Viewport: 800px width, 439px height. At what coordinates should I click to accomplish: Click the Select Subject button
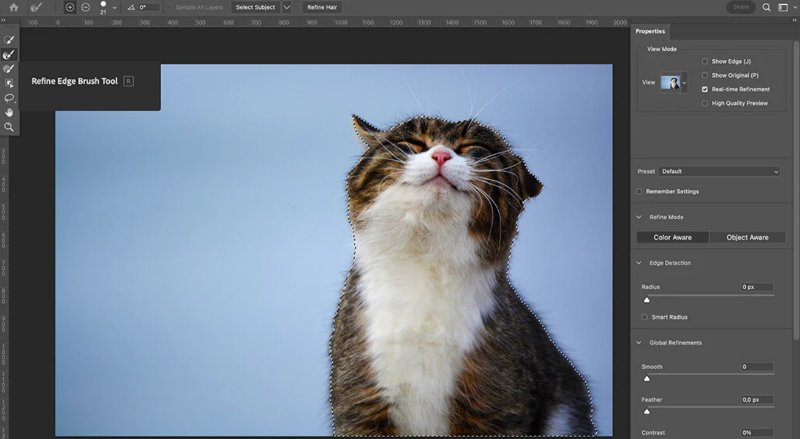click(x=256, y=7)
